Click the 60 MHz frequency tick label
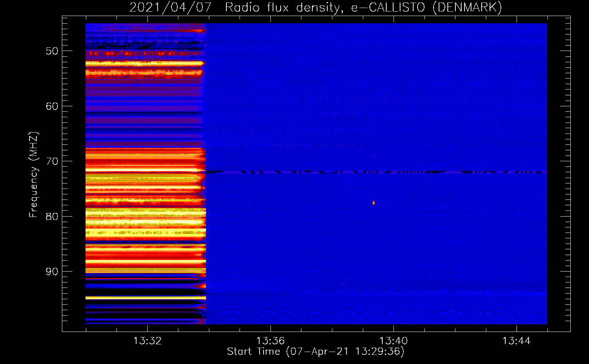The width and height of the screenshot is (589, 364). [x=52, y=106]
